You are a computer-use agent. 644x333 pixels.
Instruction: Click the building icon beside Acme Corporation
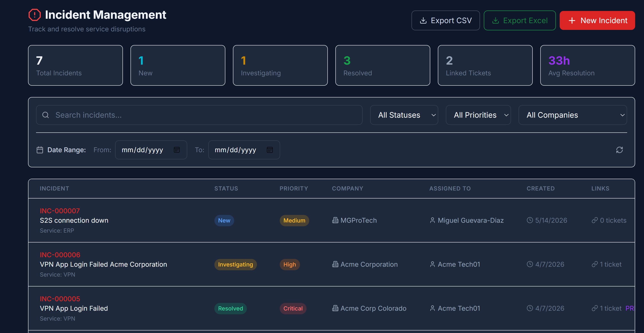tap(335, 264)
